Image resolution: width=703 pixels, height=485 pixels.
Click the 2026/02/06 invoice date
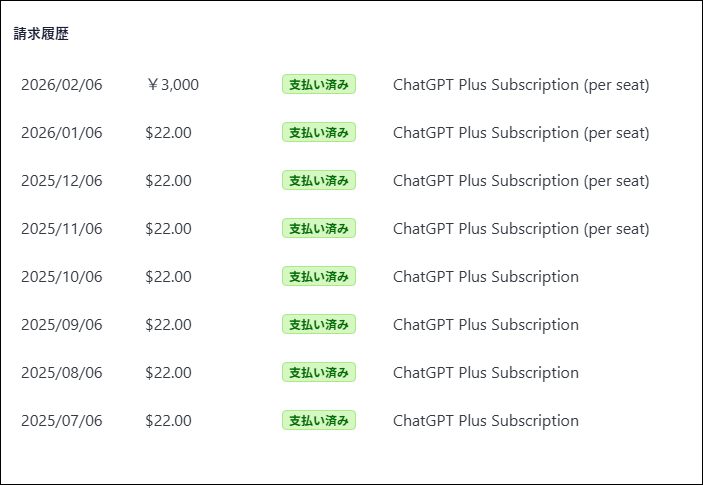point(61,85)
